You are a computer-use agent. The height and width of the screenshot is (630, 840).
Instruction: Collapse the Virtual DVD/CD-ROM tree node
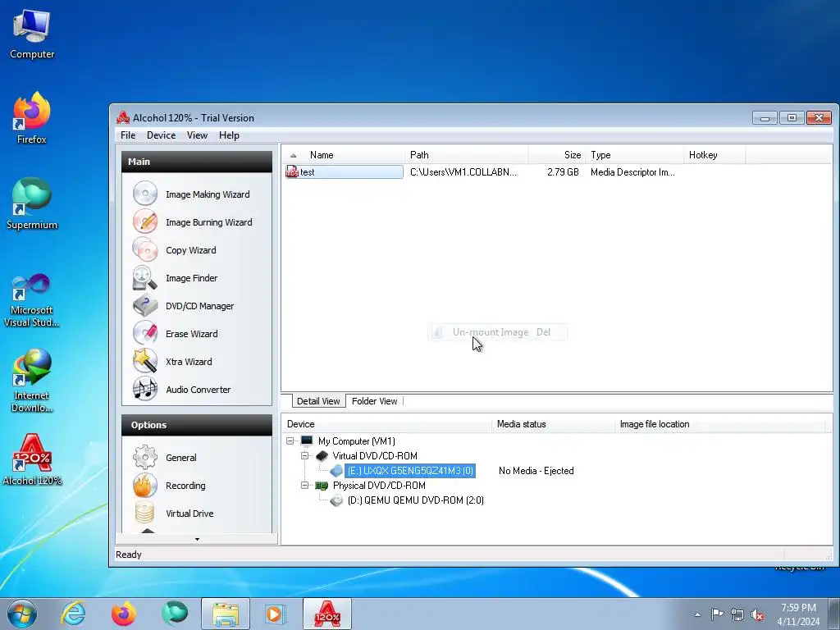(305, 456)
